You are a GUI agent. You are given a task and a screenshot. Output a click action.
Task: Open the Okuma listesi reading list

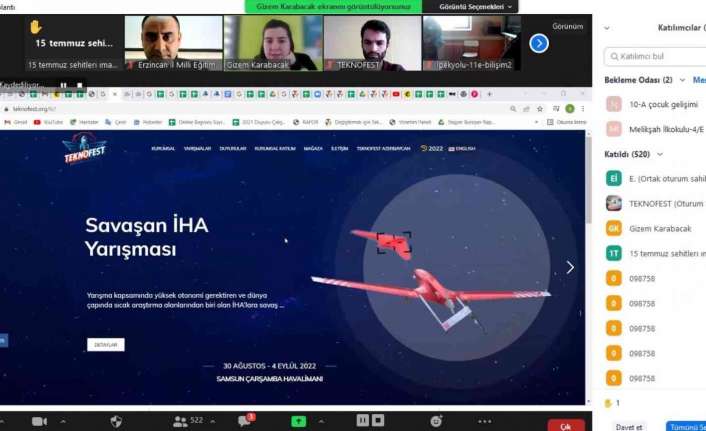pyautogui.click(x=566, y=122)
